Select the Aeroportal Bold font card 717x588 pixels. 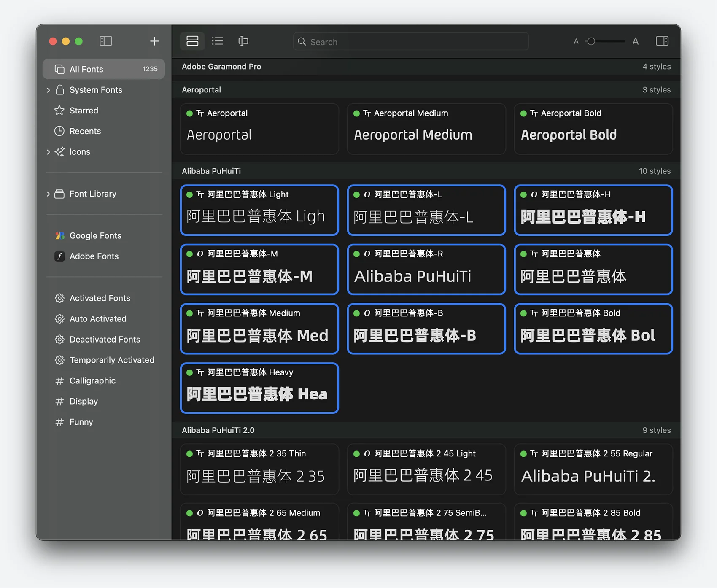tap(593, 129)
